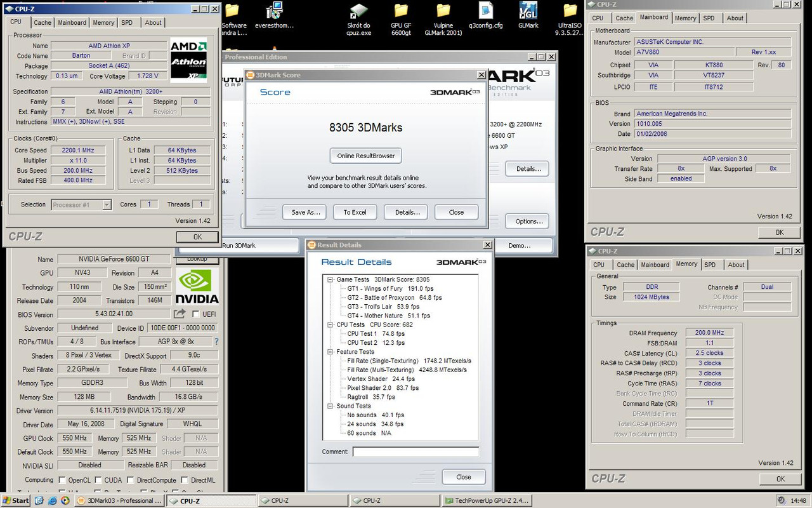Click the 'American Megatrends Inc.' BIOS brand value
Viewport: 812px width, 508px height.
pyautogui.click(x=713, y=114)
